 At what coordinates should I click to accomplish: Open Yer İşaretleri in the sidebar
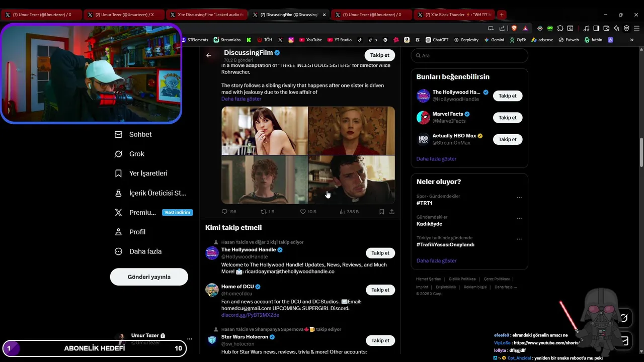point(141,173)
